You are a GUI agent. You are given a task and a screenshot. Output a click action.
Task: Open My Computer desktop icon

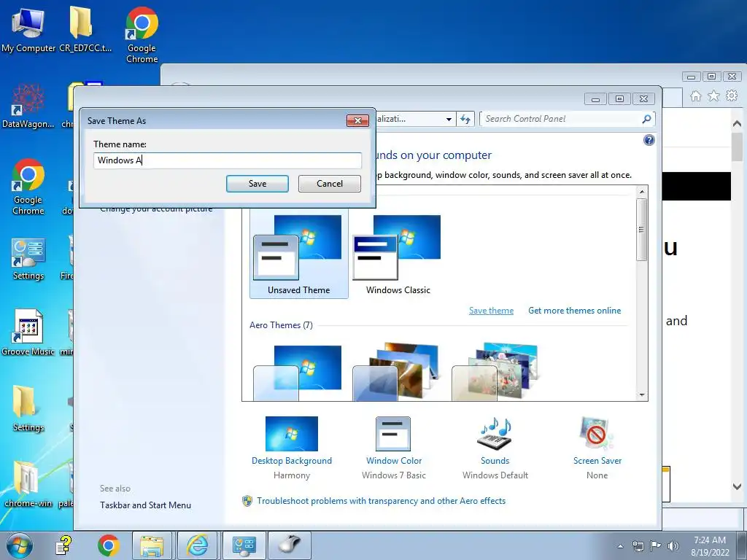pyautogui.click(x=28, y=29)
